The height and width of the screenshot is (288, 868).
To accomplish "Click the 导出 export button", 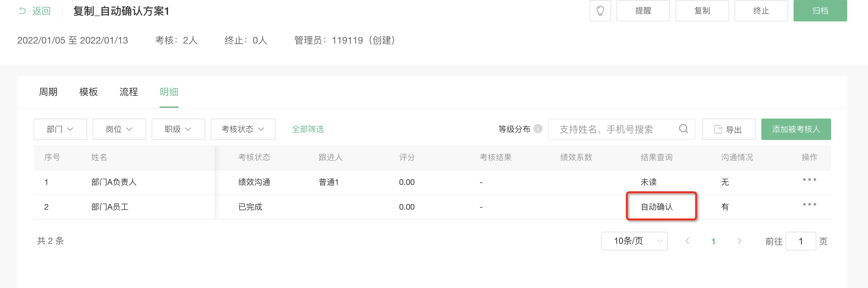I will [x=728, y=129].
